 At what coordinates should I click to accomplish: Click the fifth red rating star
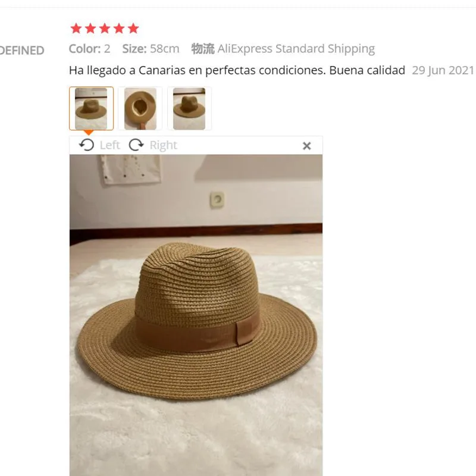click(133, 29)
